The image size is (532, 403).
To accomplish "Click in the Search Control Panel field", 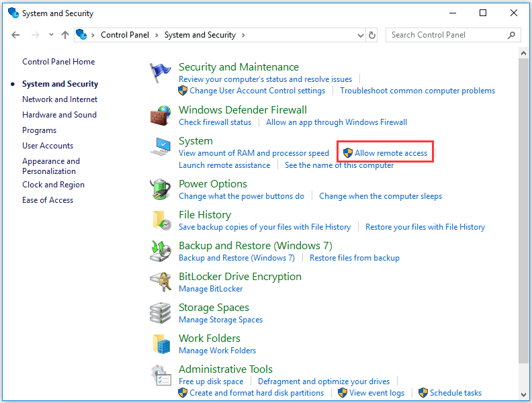I will 447,35.
